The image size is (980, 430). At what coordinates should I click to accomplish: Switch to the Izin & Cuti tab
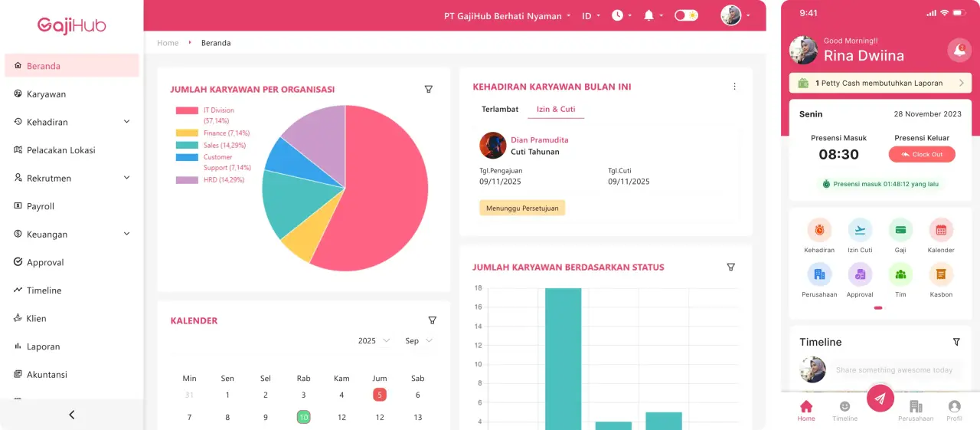coord(556,110)
